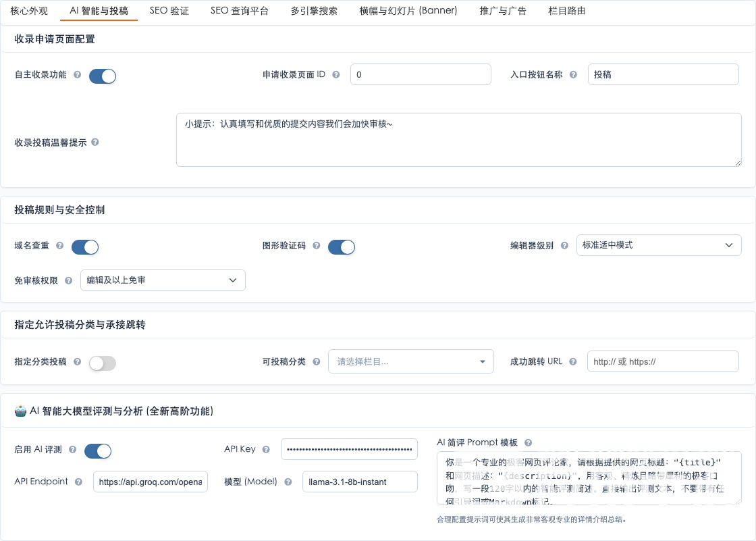Focus the 成功跳转 URL field

pyautogui.click(x=663, y=361)
